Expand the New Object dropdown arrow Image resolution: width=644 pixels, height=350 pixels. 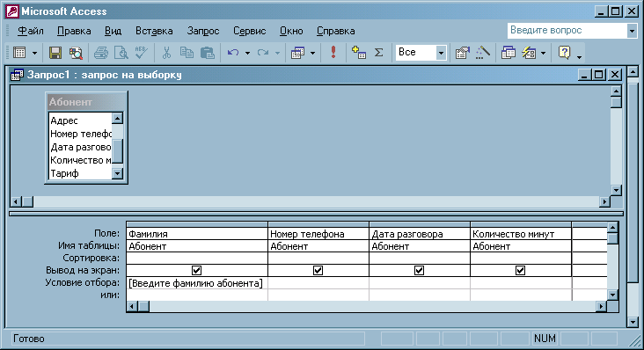coord(543,53)
